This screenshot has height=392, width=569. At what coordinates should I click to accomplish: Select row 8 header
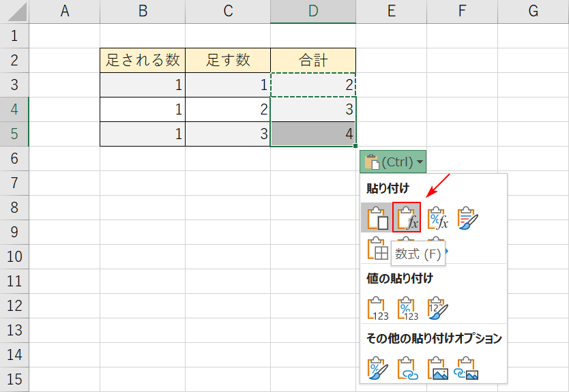[14, 207]
